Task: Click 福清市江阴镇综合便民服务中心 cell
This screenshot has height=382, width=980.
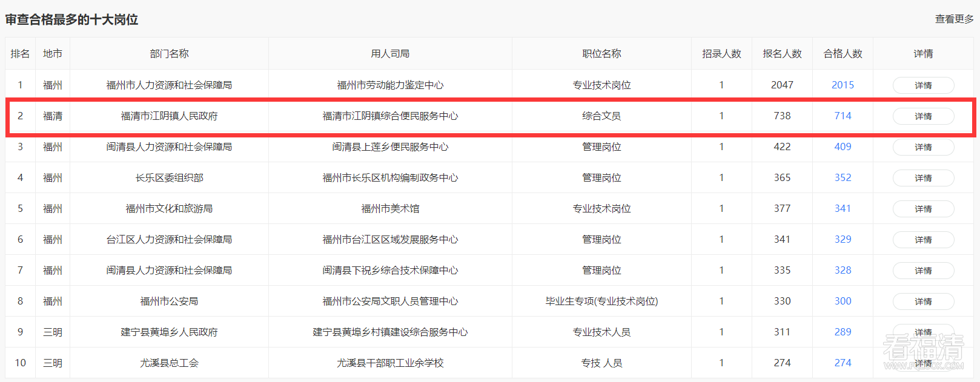Action: pyautogui.click(x=390, y=116)
